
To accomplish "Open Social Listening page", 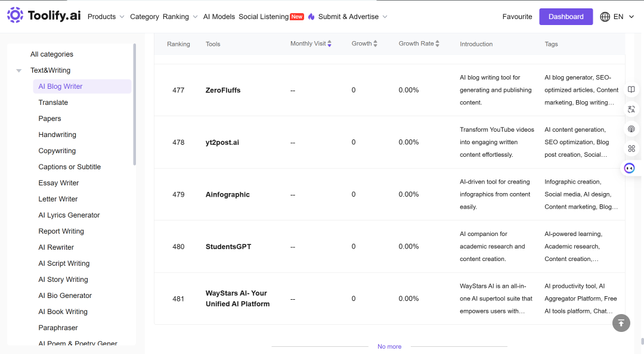I will pos(264,17).
